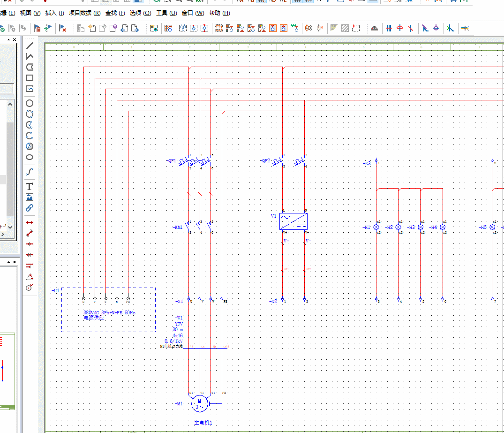The width and height of the screenshot is (504, 433).
Task: Select the -M1 motor symbol
Action: (x=199, y=403)
